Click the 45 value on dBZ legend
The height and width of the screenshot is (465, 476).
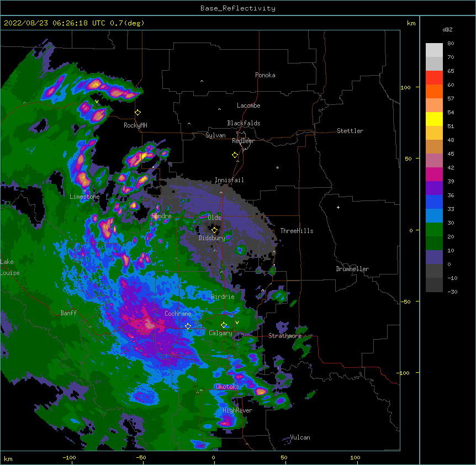[451, 154]
